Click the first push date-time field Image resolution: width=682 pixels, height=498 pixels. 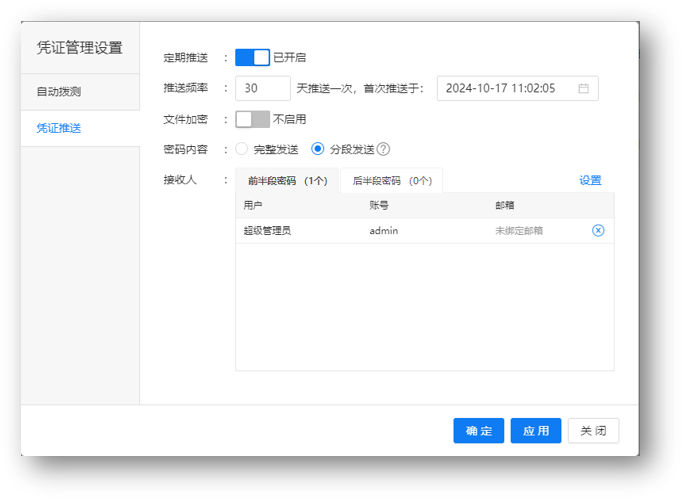tap(505, 88)
